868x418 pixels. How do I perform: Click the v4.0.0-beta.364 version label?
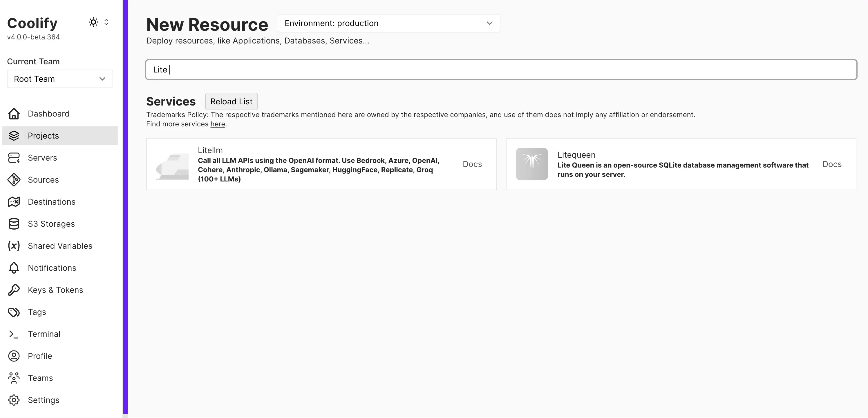pyautogui.click(x=33, y=37)
